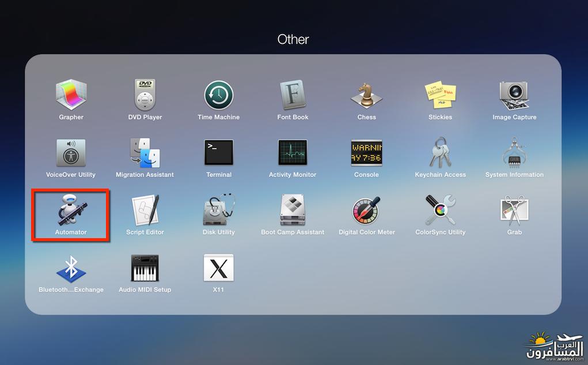Open Script Editor

pyautogui.click(x=145, y=210)
